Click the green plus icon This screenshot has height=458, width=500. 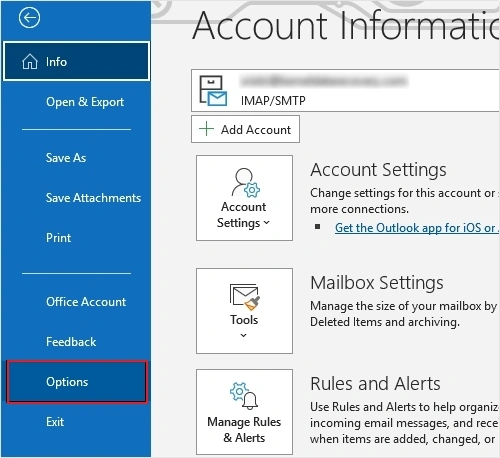pyautogui.click(x=206, y=129)
